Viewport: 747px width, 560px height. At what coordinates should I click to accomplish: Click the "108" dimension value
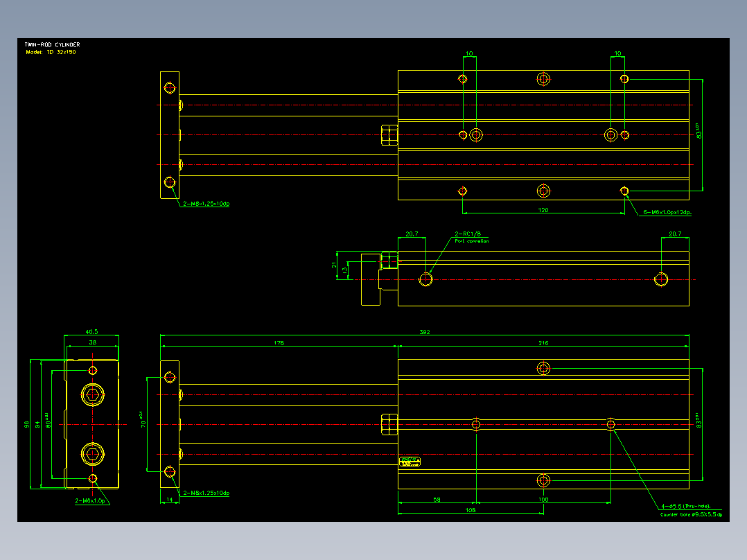[x=471, y=510]
